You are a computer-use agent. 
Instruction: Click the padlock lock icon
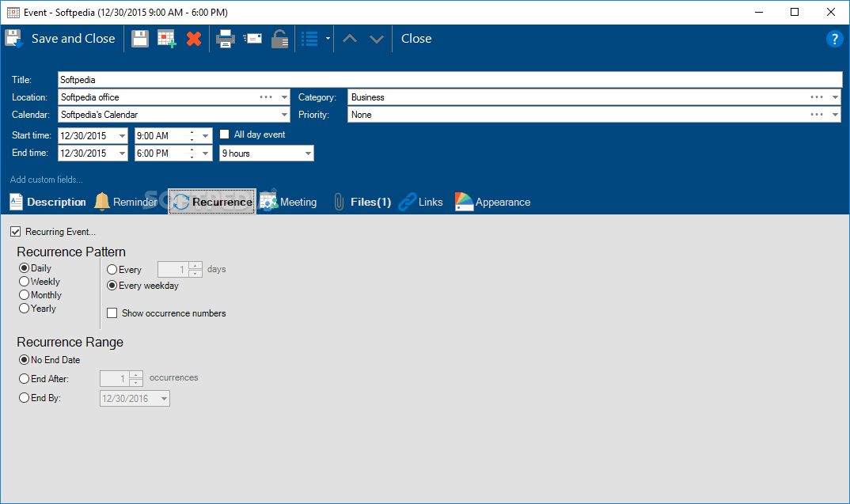click(279, 39)
